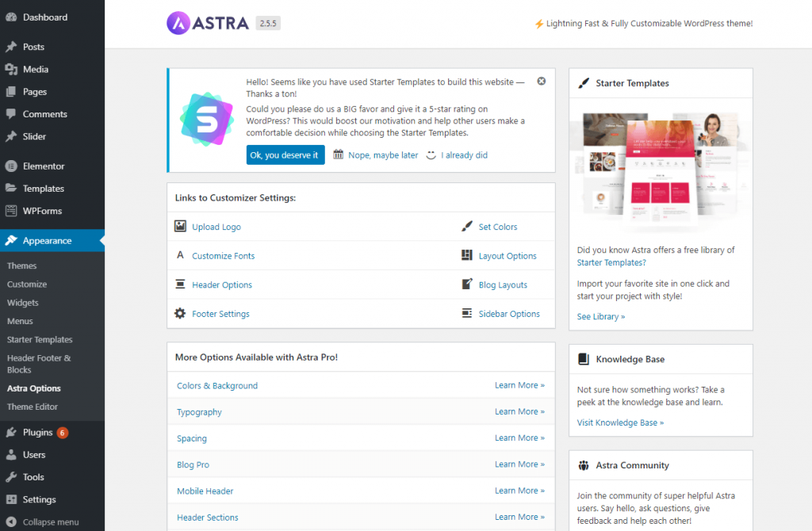
Task: Click I already did link
Action: [x=464, y=155]
